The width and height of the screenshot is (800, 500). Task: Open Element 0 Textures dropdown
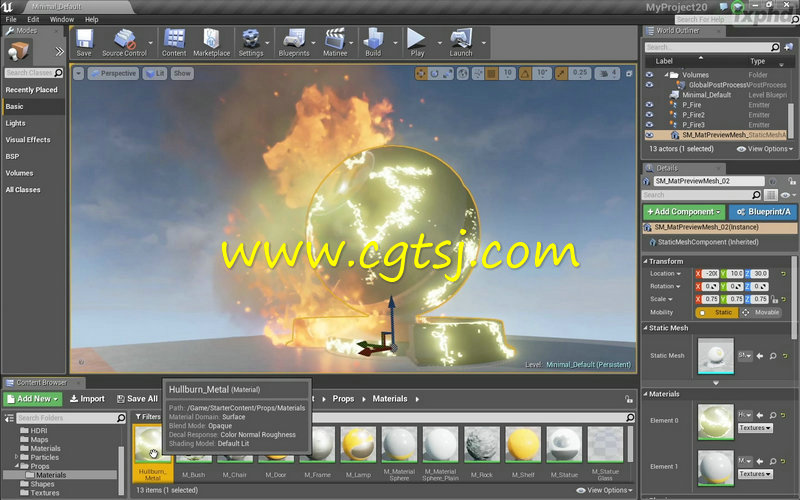[x=755, y=428]
